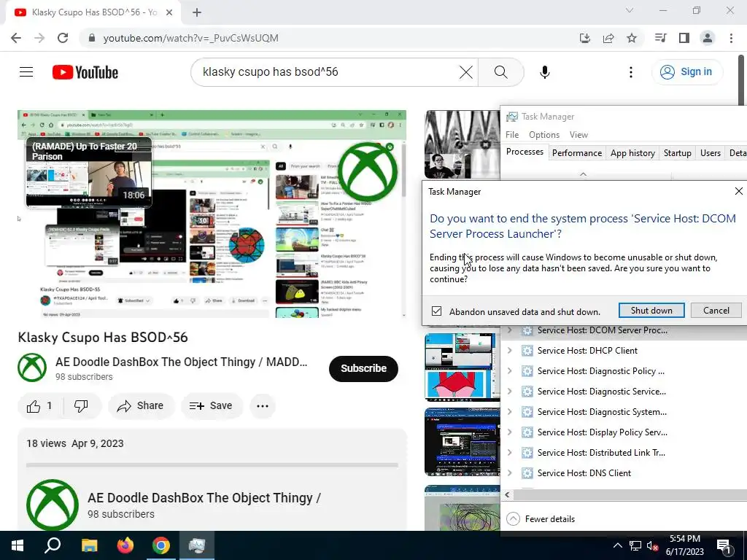The width and height of the screenshot is (747, 560).
Task: Click Sign in on YouTube
Action: pyautogui.click(x=686, y=72)
